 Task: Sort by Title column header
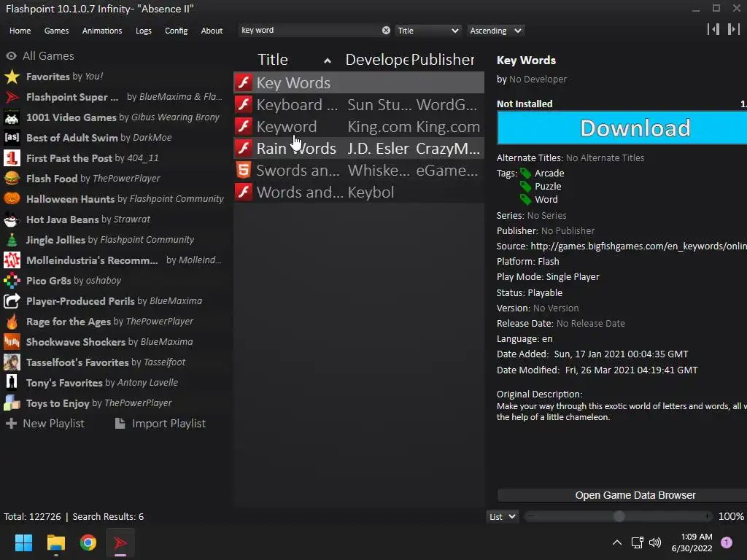point(273,60)
